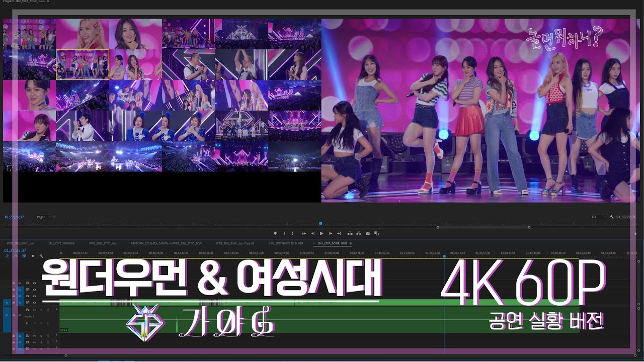Open program monitor settings wrench

611,217
